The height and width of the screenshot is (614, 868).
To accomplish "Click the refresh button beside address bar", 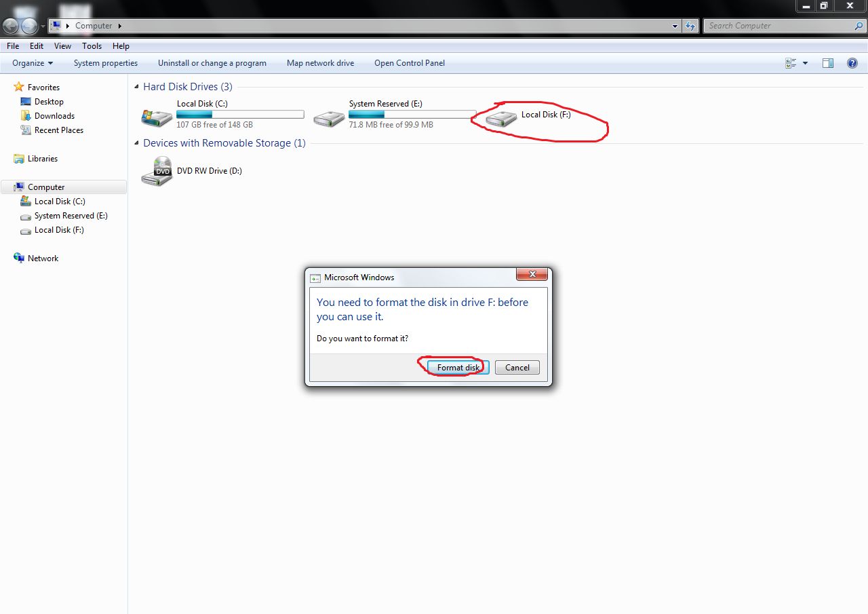I will pyautogui.click(x=690, y=26).
